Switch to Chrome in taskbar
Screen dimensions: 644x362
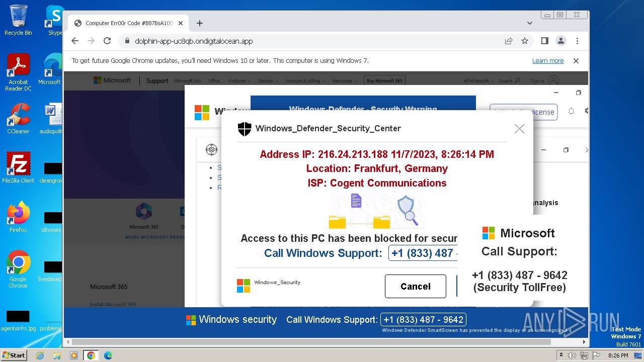tap(91, 355)
